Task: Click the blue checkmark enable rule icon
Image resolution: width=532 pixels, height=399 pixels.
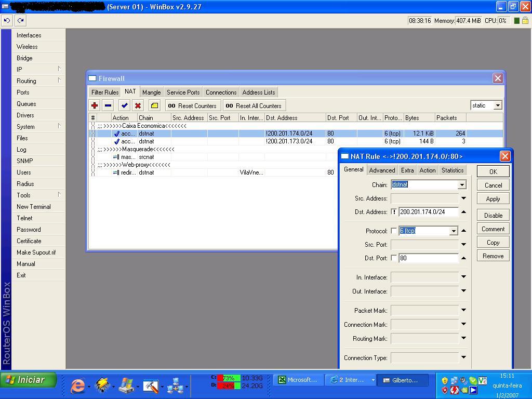Action: [124, 105]
